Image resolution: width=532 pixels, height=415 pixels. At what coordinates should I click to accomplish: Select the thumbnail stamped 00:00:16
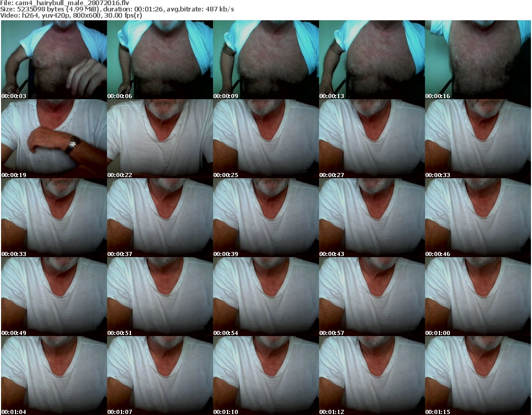point(478,60)
